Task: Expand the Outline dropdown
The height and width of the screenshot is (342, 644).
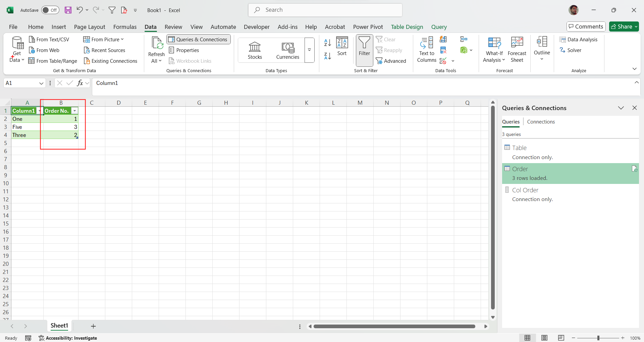Action: (542, 49)
